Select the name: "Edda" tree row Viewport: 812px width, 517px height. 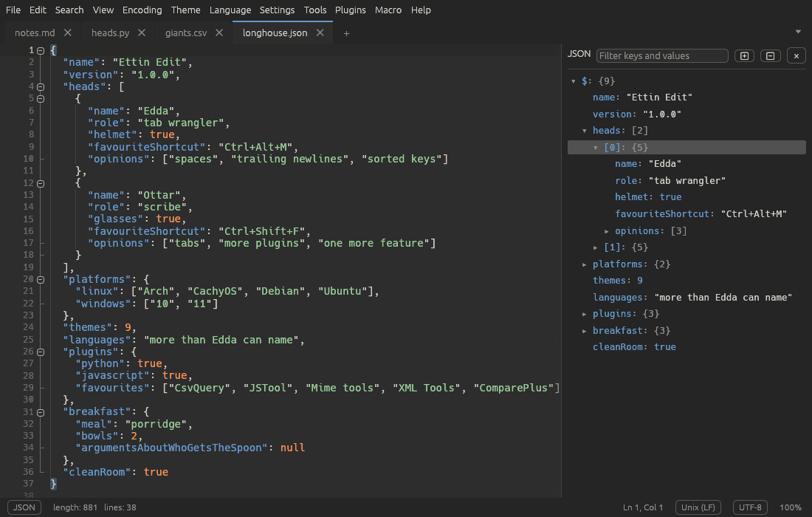(687, 164)
